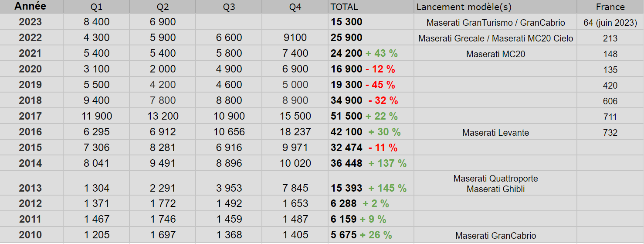Click the 15 500 cell in Q4
Viewport: 644px width, 244px height.
(295, 116)
